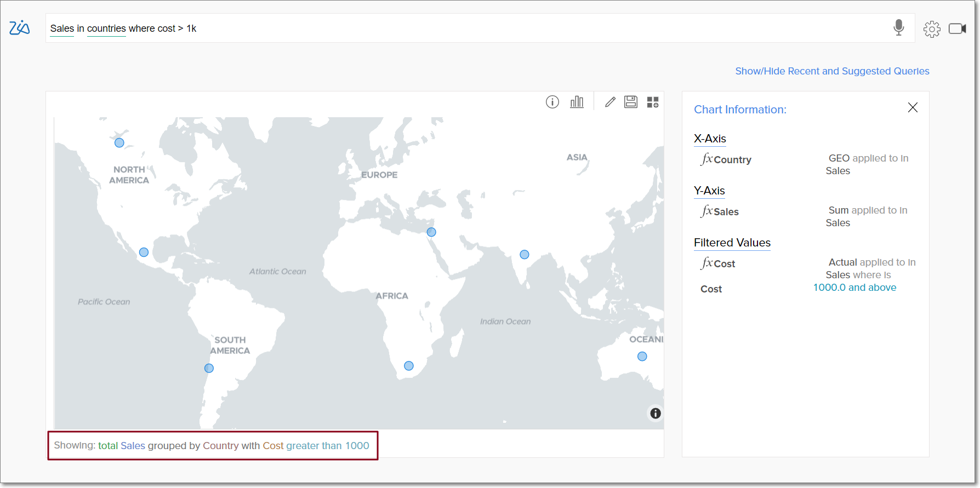
Task: Click Show/Hide Recent and Suggested Queries
Action: 831,71
